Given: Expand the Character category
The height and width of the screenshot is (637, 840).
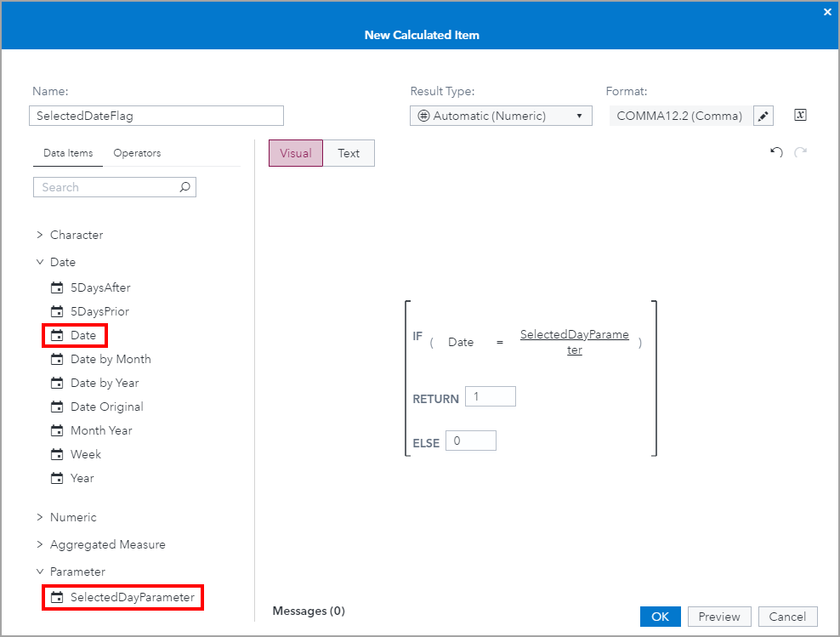Looking at the screenshot, I should pos(40,235).
